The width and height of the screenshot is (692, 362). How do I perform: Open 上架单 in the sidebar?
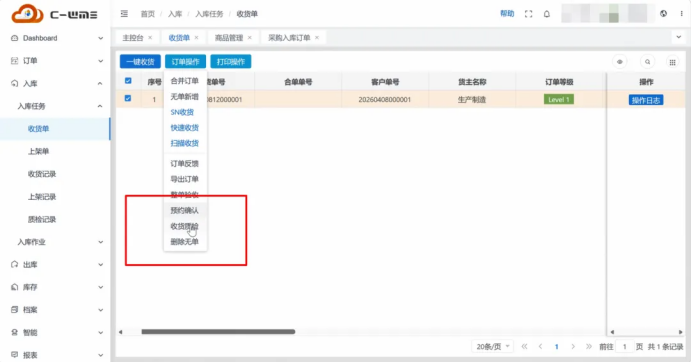coord(38,151)
